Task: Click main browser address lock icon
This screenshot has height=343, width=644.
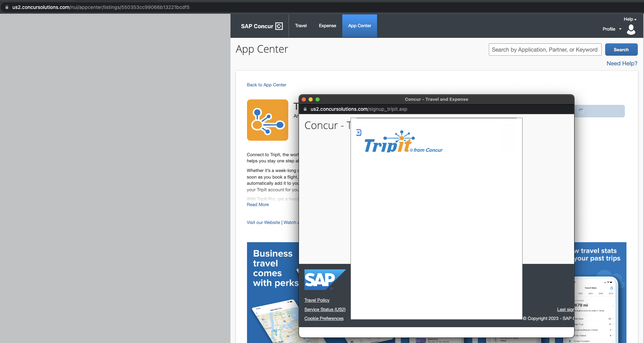Action: [7, 7]
